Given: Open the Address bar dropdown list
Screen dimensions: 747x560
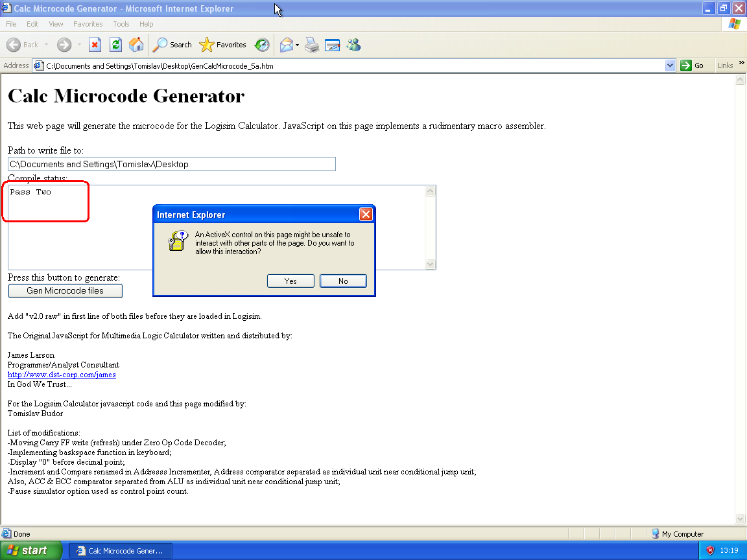Looking at the screenshot, I should (670, 65).
